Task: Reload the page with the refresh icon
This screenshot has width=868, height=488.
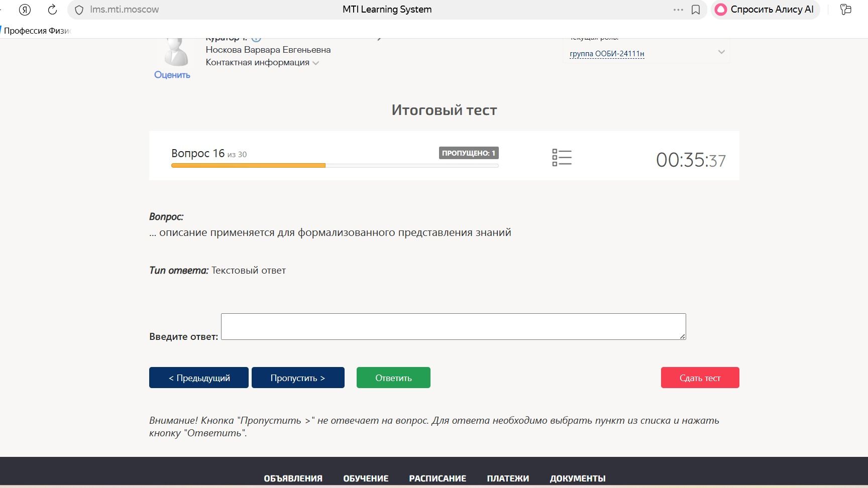Action: (x=52, y=10)
